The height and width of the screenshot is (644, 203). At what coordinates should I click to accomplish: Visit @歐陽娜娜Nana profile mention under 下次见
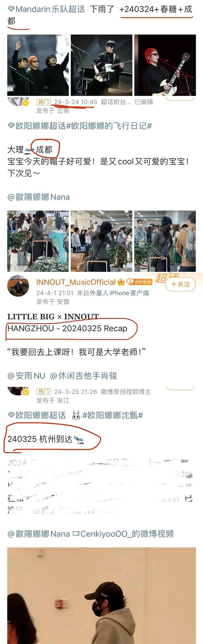tap(39, 197)
